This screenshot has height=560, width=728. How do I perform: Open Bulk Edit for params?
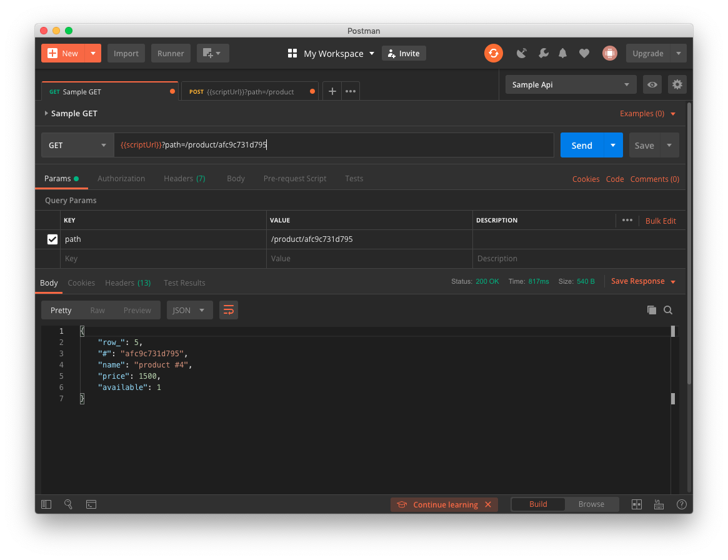point(661,221)
